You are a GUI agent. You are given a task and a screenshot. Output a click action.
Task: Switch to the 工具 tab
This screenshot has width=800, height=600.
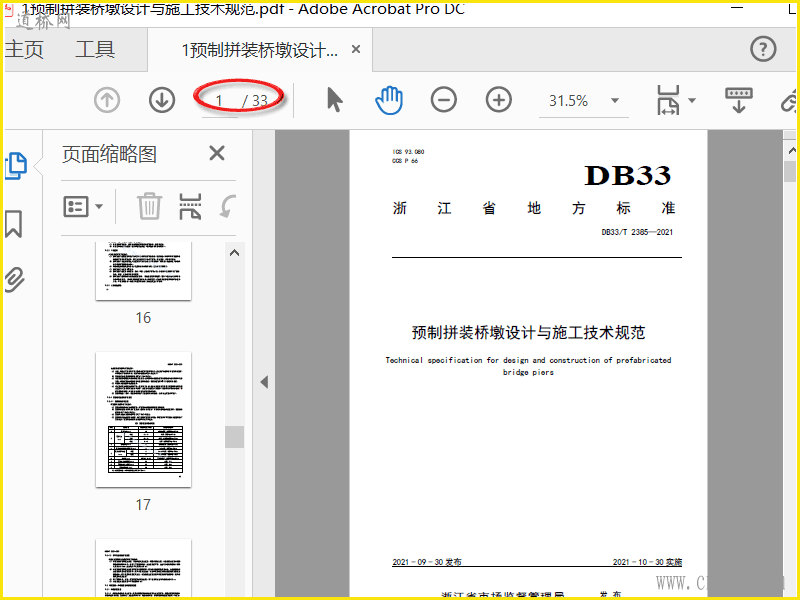pos(95,49)
